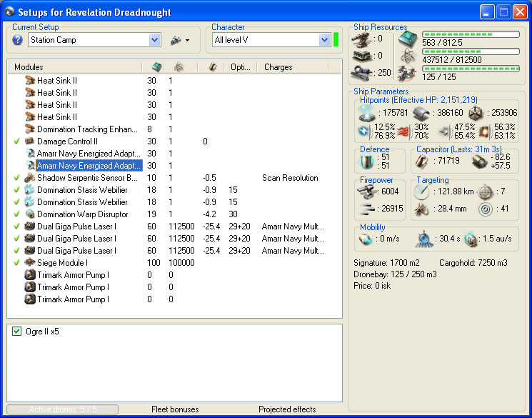This screenshot has height=418, width=532.
Task: Open Fleet bonuses
Action: (x=175, y=409)
